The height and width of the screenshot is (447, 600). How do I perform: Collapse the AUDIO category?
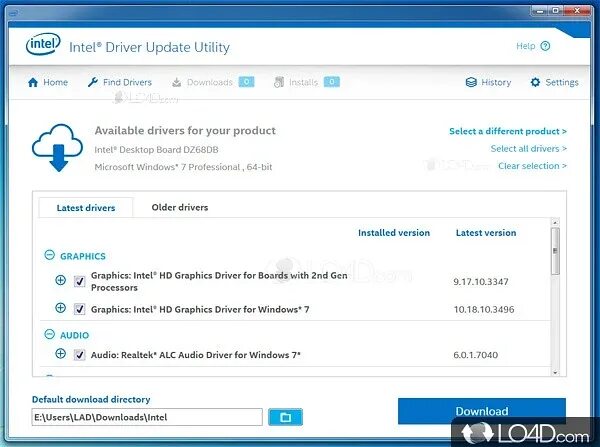pos(50,334)
